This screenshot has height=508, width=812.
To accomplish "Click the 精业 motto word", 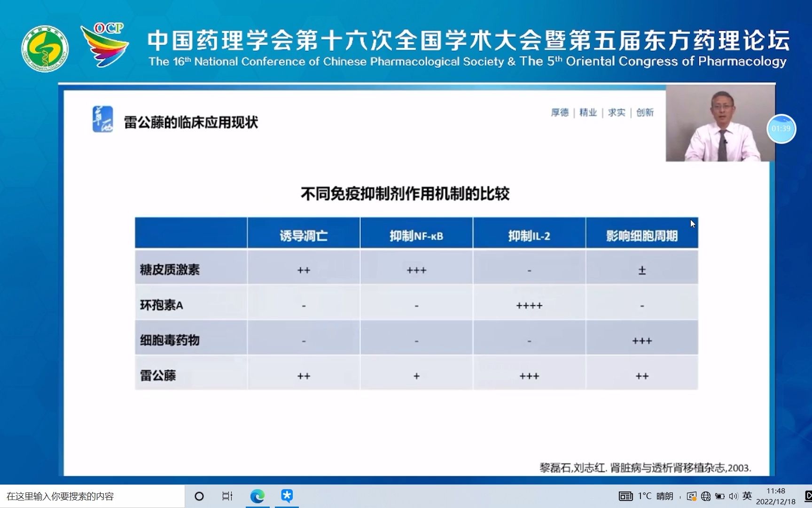I will coord(588,112).
